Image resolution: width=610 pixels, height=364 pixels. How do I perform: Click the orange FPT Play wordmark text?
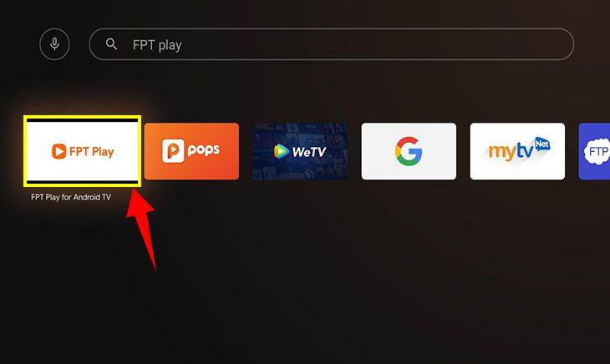point(91,151)
